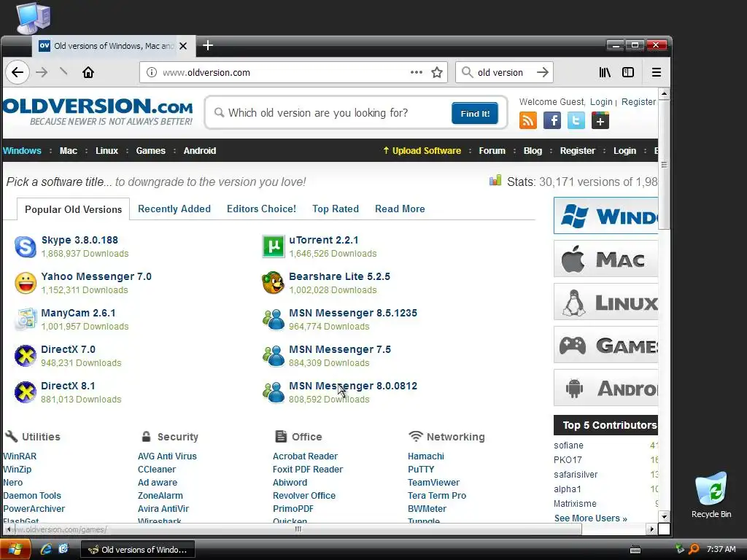The width and height of the screenshot is (747, 560).
Task: Open Acrobat Reader under Office
Action: click(x=306, y=456)
